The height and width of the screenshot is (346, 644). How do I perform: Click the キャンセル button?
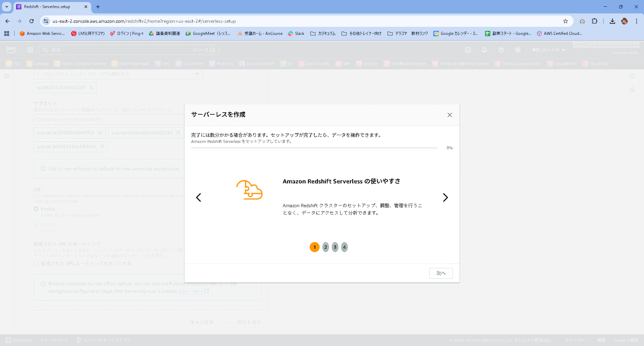coord(202,322)
